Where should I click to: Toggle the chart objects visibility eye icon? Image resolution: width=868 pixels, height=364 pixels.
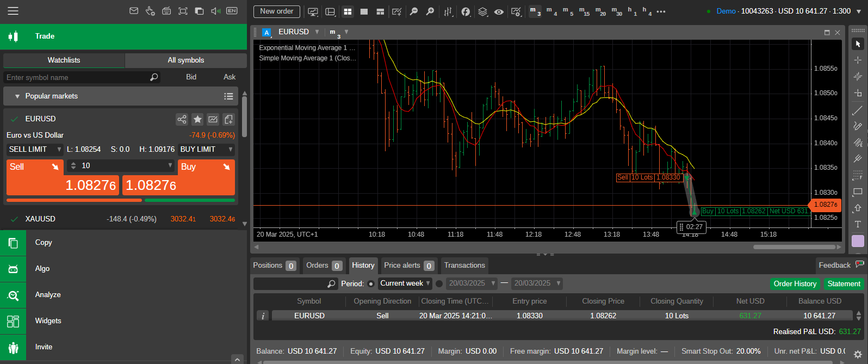499,11
